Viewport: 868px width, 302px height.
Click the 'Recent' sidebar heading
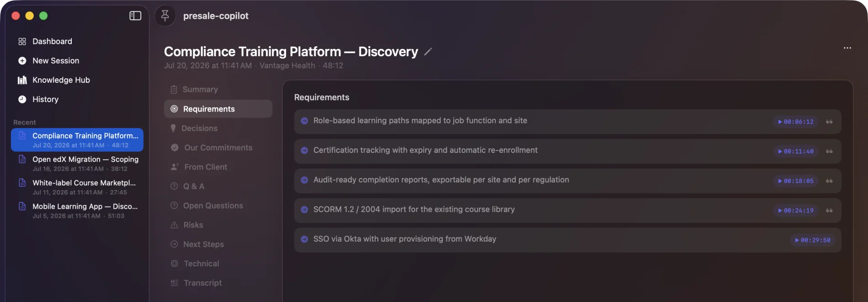(25, 122)
